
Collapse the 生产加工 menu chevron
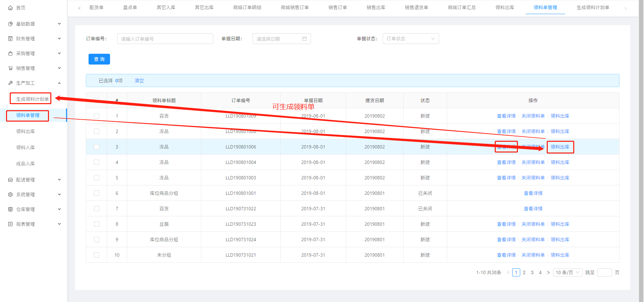tap(59, 83)
